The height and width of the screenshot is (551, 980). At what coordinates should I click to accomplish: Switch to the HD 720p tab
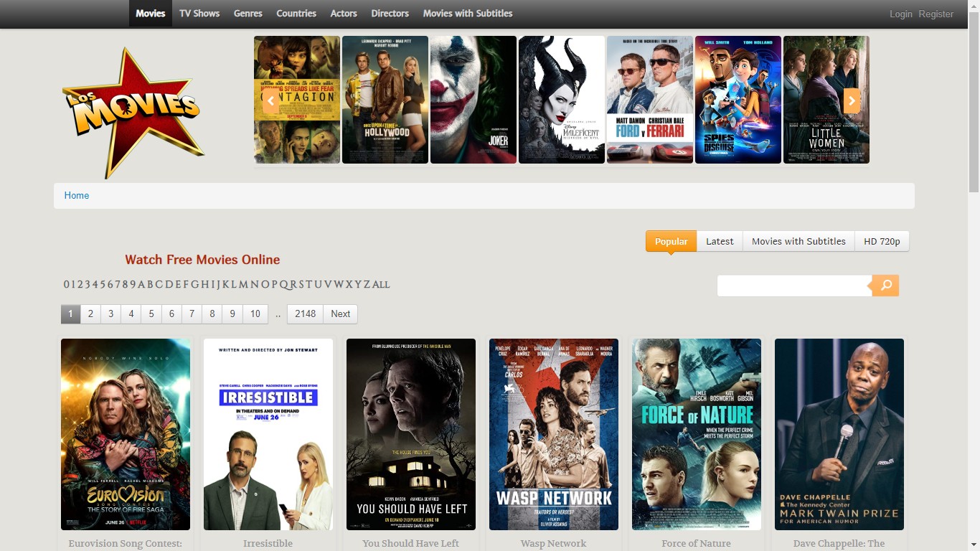pyautogui.click(x=882, y=242)
